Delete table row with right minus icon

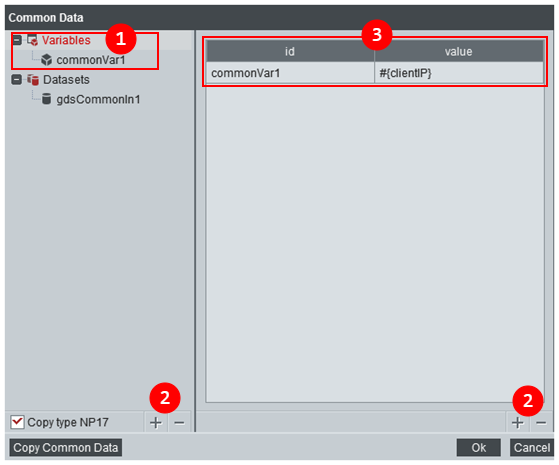541,423
